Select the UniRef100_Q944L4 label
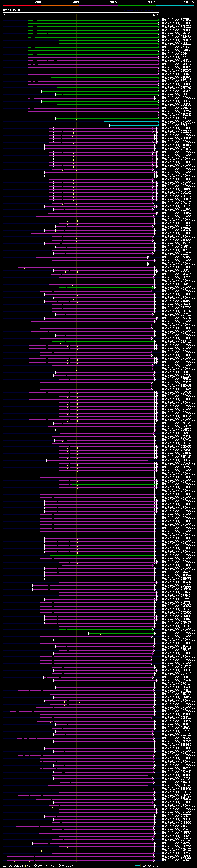The height and width of the screenshot is (868, 197). (177, 54)
